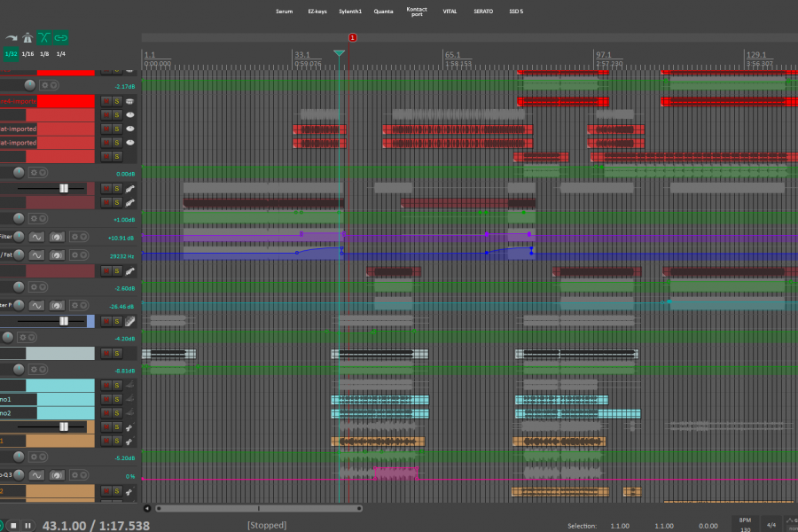This screenshot has height=532, width=798.
Task: Set grid to 1/4
Action: [61, 54]
